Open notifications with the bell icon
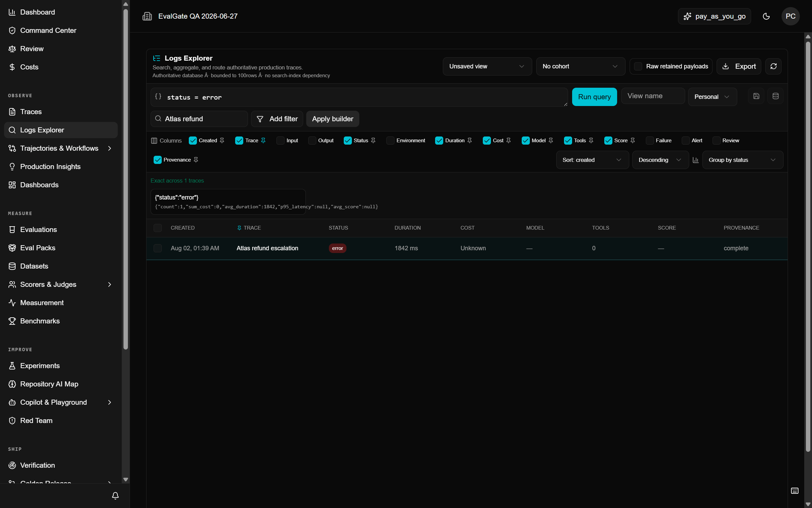This screenshot has width=812, height=508. tap(115, 496)
